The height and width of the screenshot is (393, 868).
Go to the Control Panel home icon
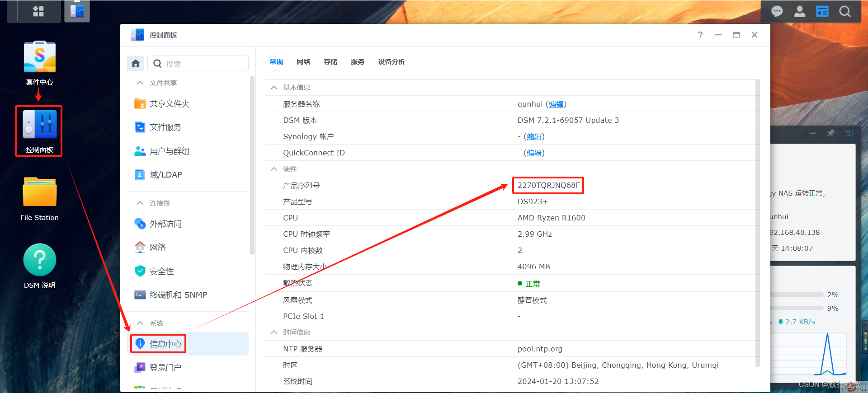(136, 64)
